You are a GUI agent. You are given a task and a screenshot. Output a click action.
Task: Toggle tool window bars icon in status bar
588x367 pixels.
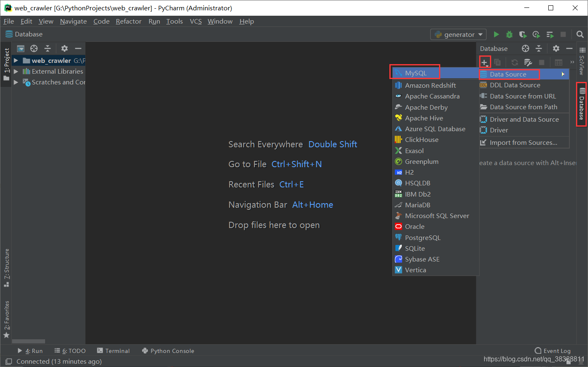pyautogui.click(x=8, y=362)
